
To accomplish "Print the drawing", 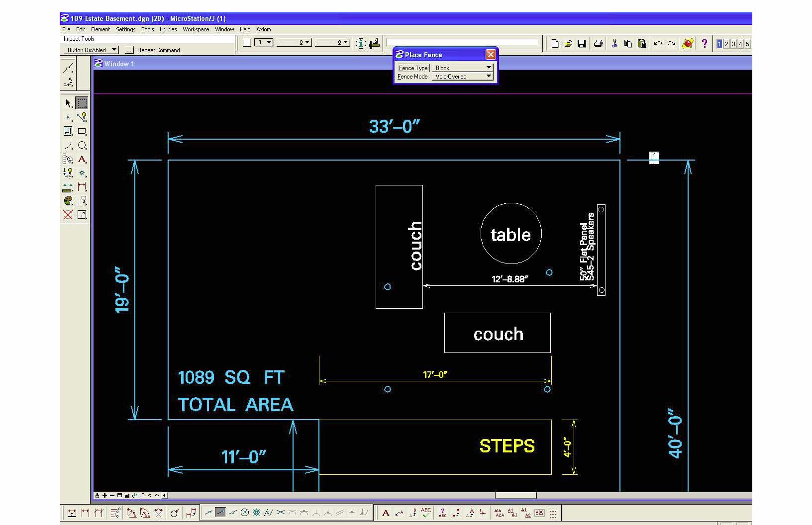I will coord(598,44).
